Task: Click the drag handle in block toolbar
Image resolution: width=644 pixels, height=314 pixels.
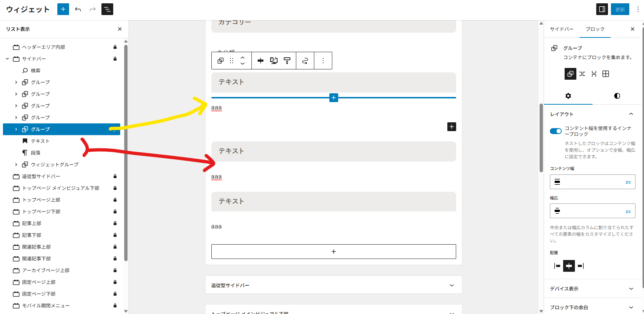Action: (232, 61)
